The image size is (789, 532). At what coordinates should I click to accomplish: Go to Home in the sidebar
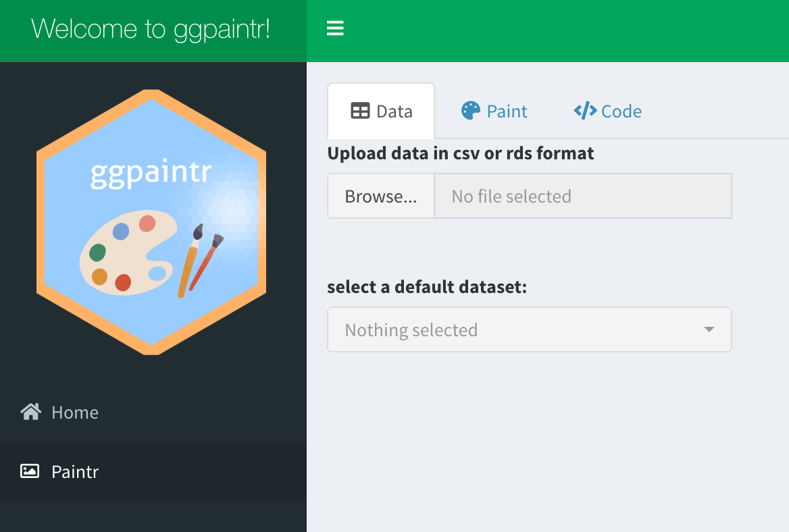[x=75, y=412]
